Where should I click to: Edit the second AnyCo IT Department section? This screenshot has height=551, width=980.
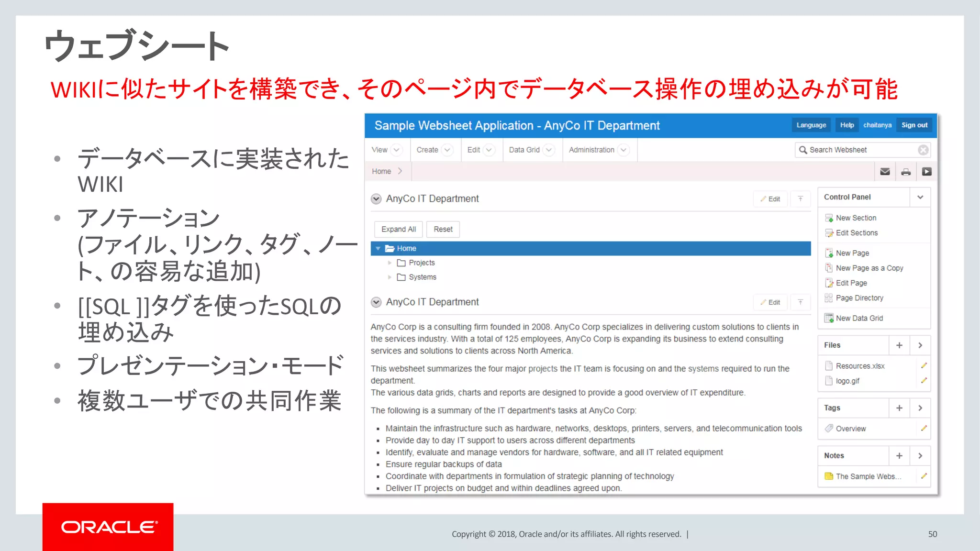pyautogui.click(x=770, y=302)
